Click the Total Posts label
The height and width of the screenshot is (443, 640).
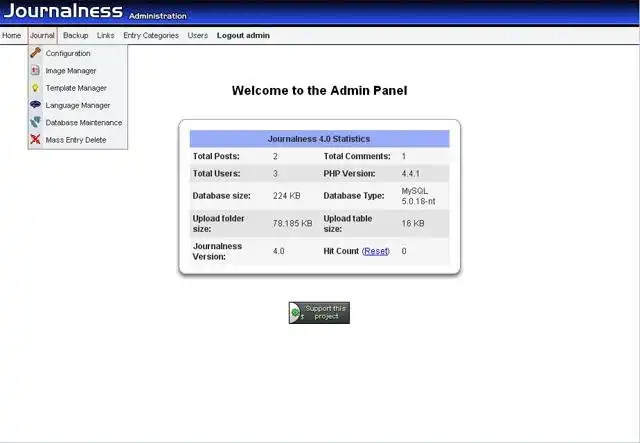coord(216,156)
